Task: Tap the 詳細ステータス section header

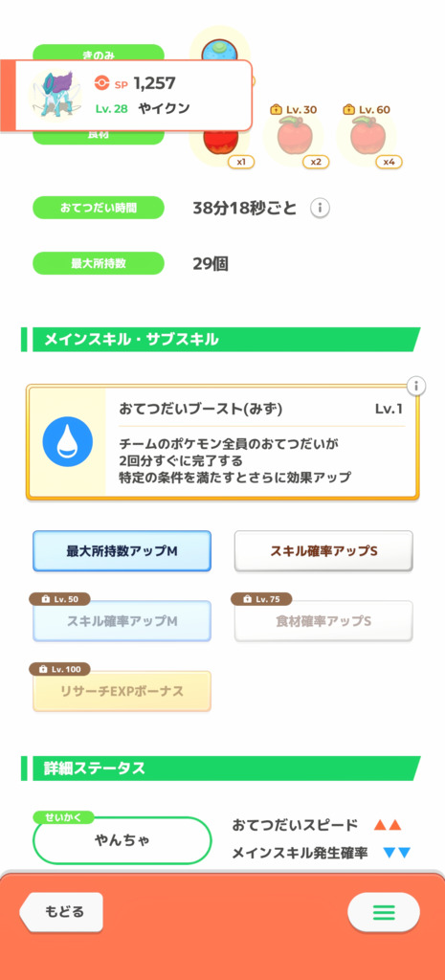Action: (221, 768)
